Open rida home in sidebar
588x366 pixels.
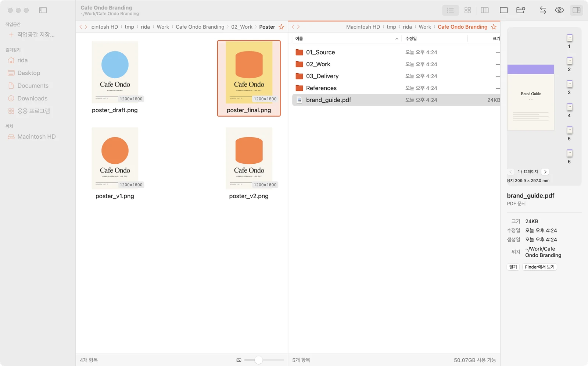tap(18, 60)
